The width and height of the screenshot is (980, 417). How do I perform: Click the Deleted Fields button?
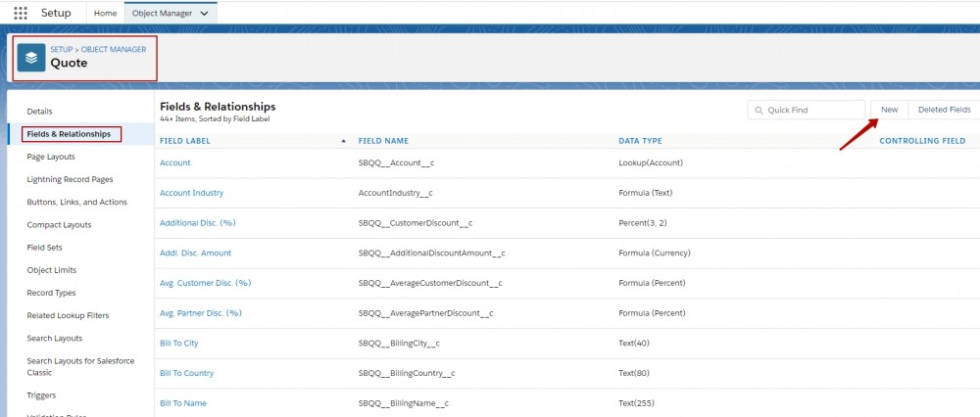tap(944, 110)
